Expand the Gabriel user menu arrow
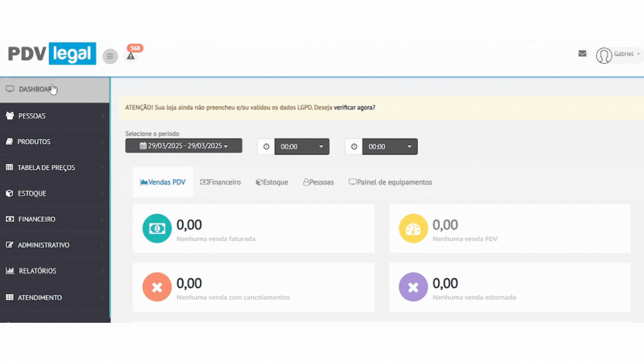Viewport: 644px width, 362px height. [638, 54]
